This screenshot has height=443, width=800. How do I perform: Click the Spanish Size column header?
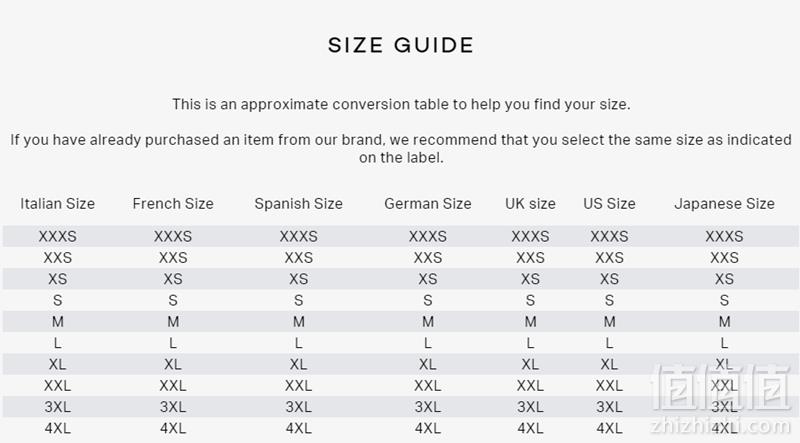coord(298,204)
